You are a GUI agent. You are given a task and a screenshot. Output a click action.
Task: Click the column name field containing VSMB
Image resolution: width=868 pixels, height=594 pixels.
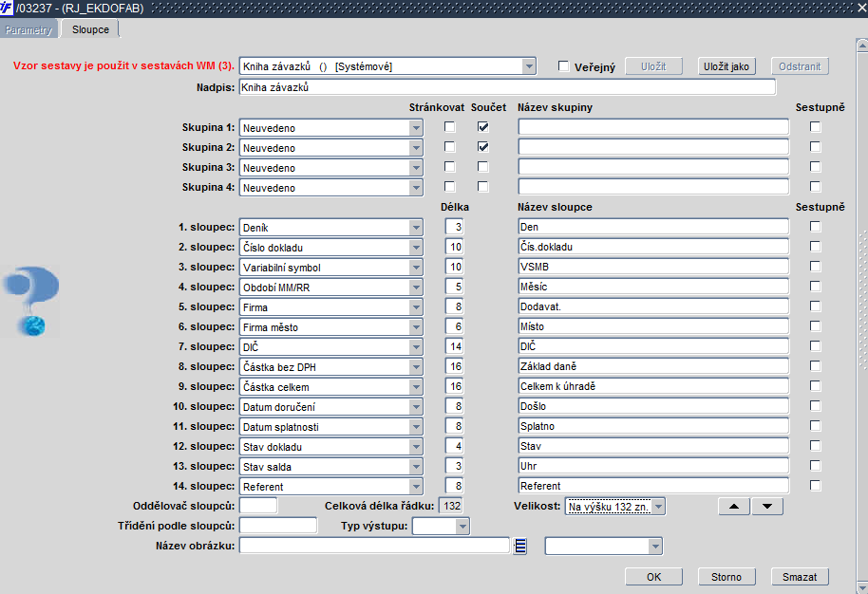click(653, 267)
